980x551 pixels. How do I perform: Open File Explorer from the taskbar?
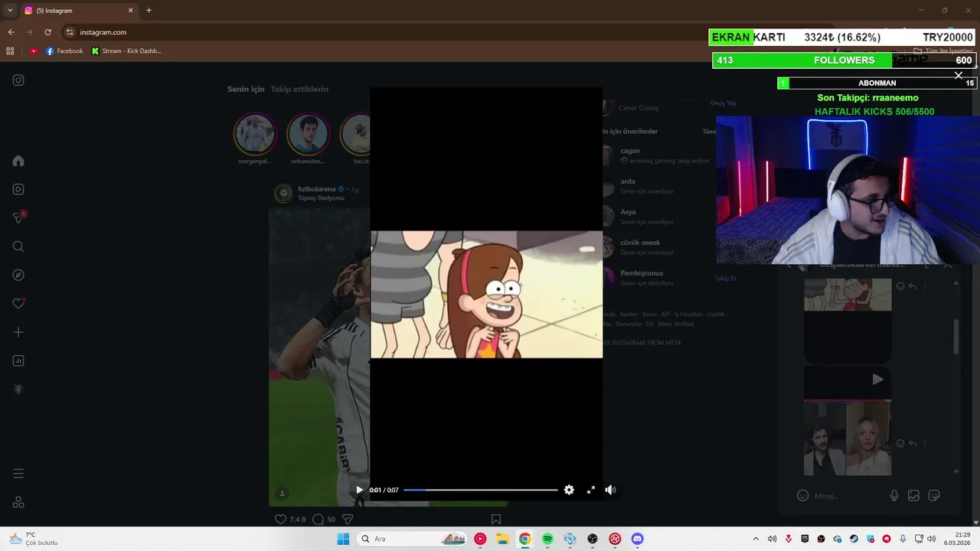[502, 539]
